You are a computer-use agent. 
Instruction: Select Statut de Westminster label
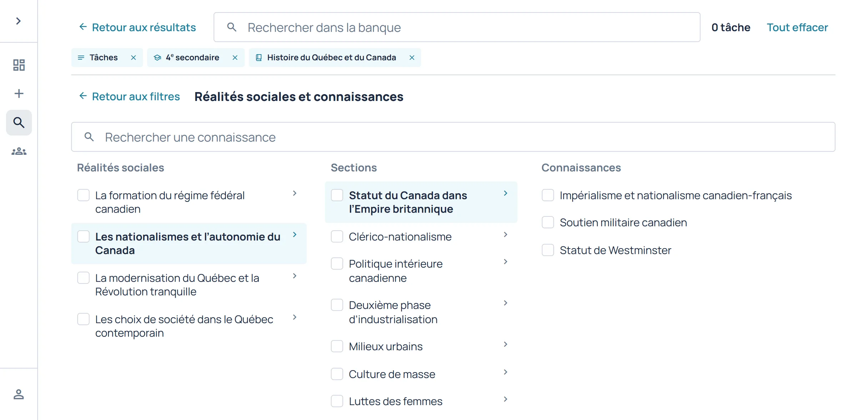tap(615, 250)
